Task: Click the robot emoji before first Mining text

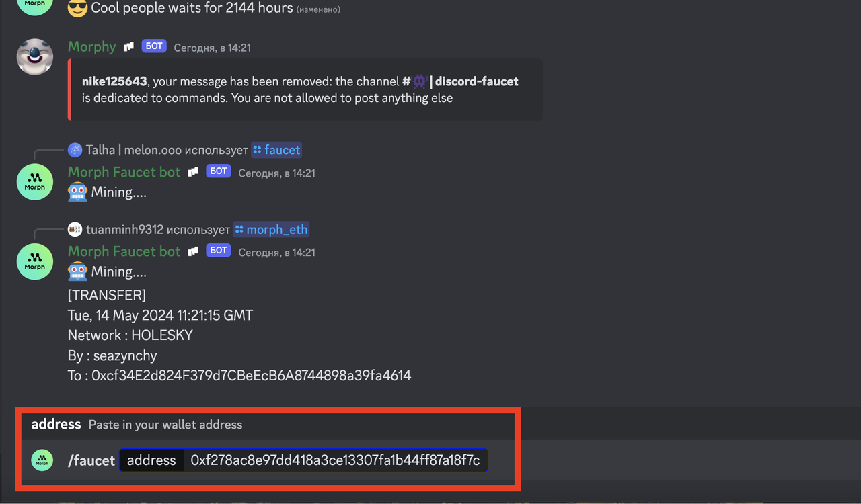Action: [77, 192]
